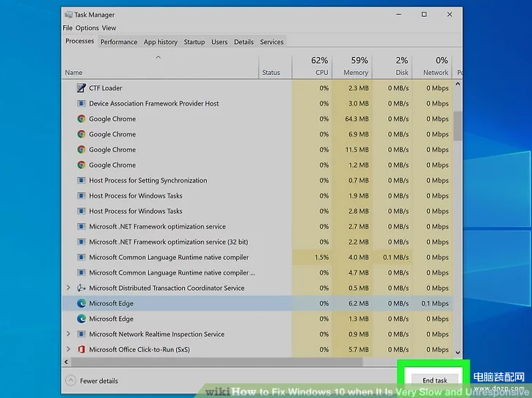Select the Processes tab

pyautogui.click(x=80, y=41)
